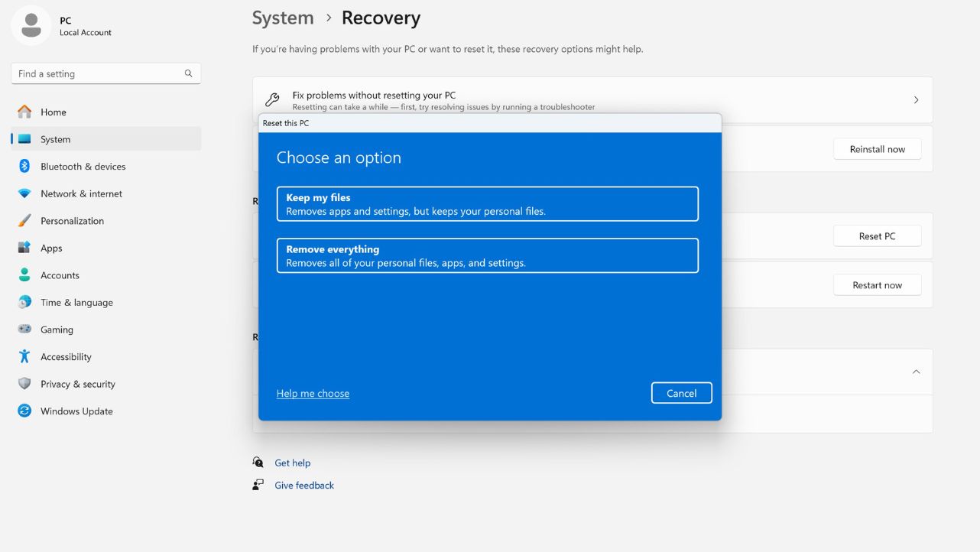Open the Get help link
Image resolution: width=980 pixels, height=552 pixels.
pyautogui.click(x=293, y=463)
